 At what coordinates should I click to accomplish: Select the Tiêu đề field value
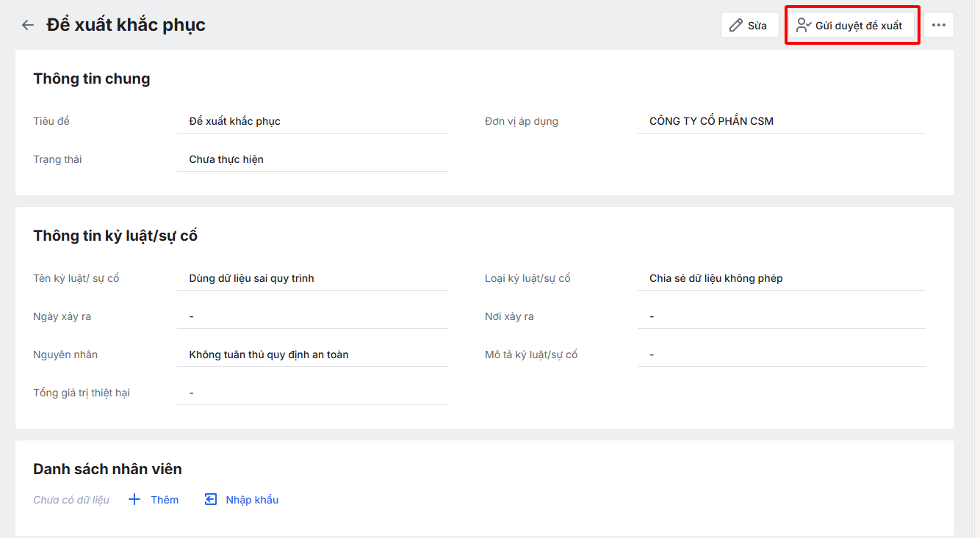pyautogui.click(x=235, y=121)
